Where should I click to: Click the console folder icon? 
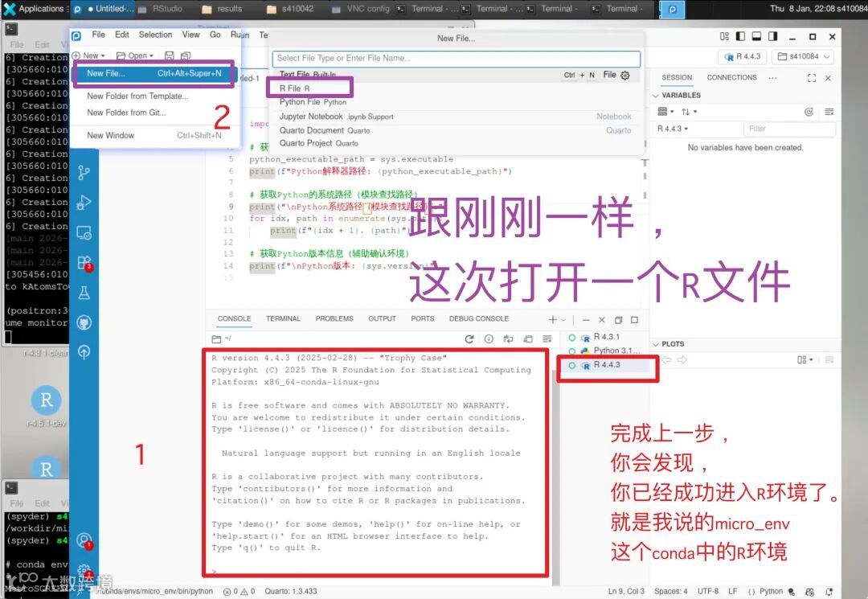(x=216, y=338)
